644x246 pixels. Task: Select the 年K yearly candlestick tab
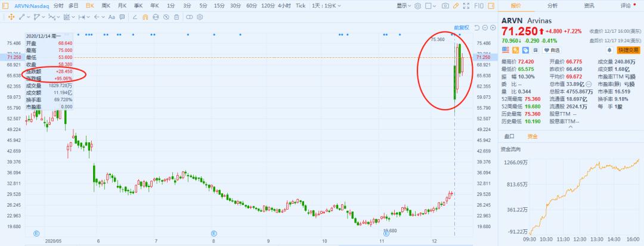click(x=154, y=6)
